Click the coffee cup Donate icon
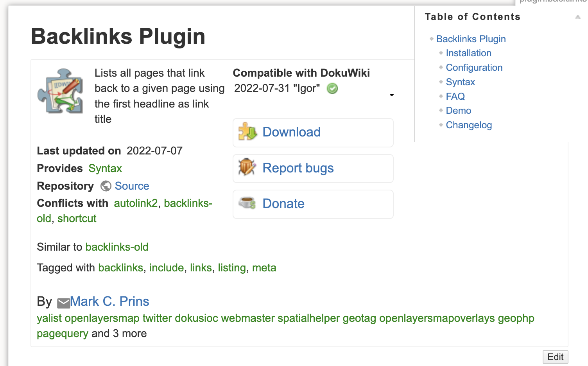 (247, 203)
